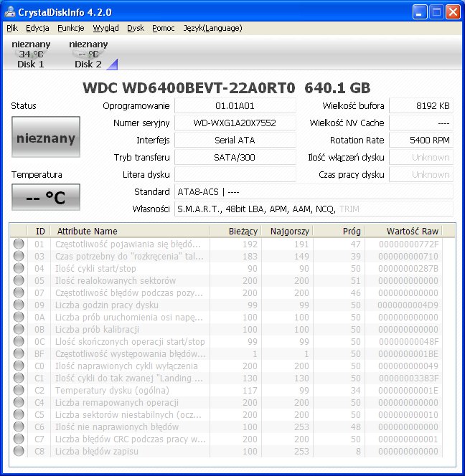Click the Wartość Raw column header
This screenshot has height=476, width=465.
click(403, 231)
